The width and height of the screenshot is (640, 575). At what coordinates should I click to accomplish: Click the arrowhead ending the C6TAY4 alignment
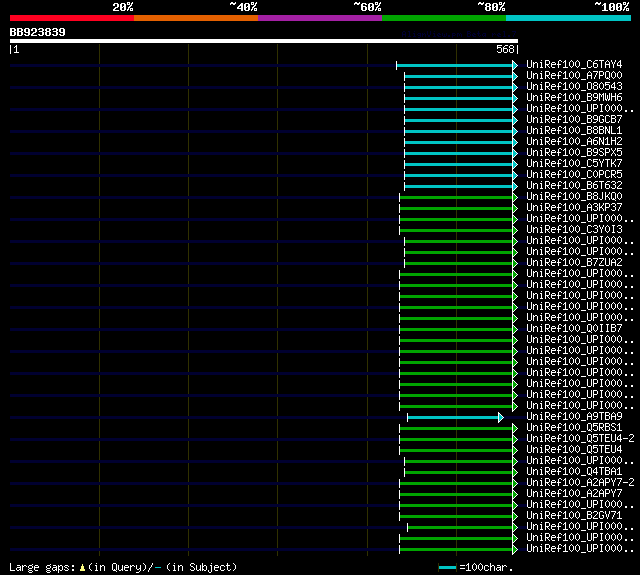515,65
